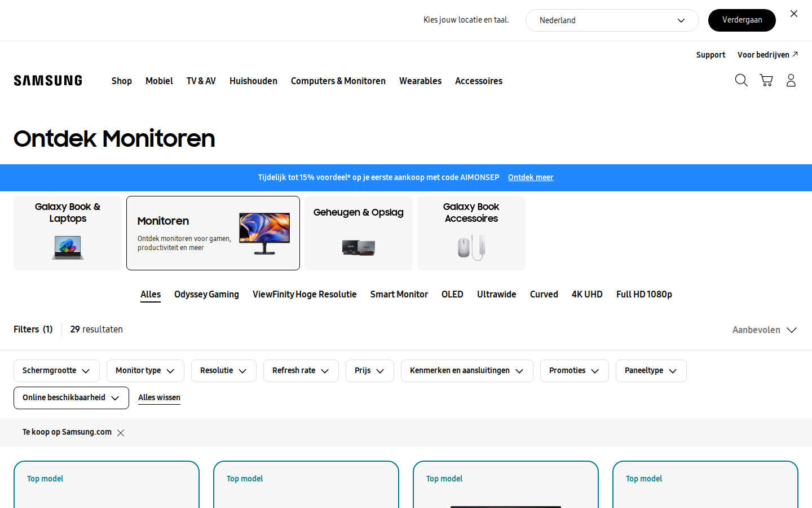The width and height of the screenshot is (812, 508).
Task: Open Computers & Monitoren menu
Action: tap(338, 81)
